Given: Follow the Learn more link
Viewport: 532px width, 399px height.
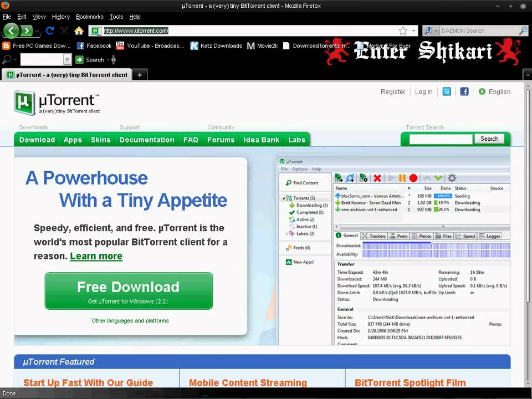Looking at the screenshot, I should [96, 256].
